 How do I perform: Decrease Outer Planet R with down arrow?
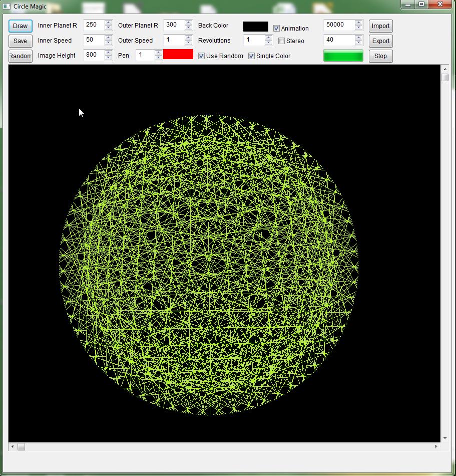click(x=189, y=28)
